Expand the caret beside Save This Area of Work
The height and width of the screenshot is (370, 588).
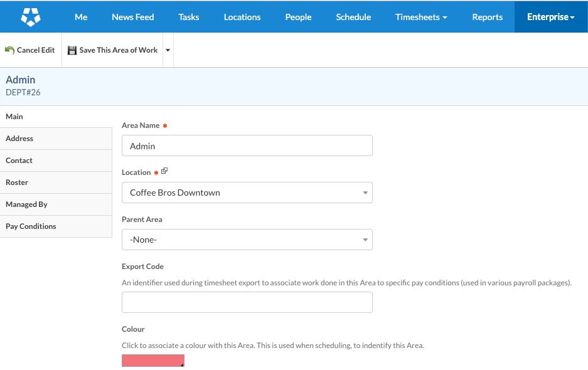[167, 50]
